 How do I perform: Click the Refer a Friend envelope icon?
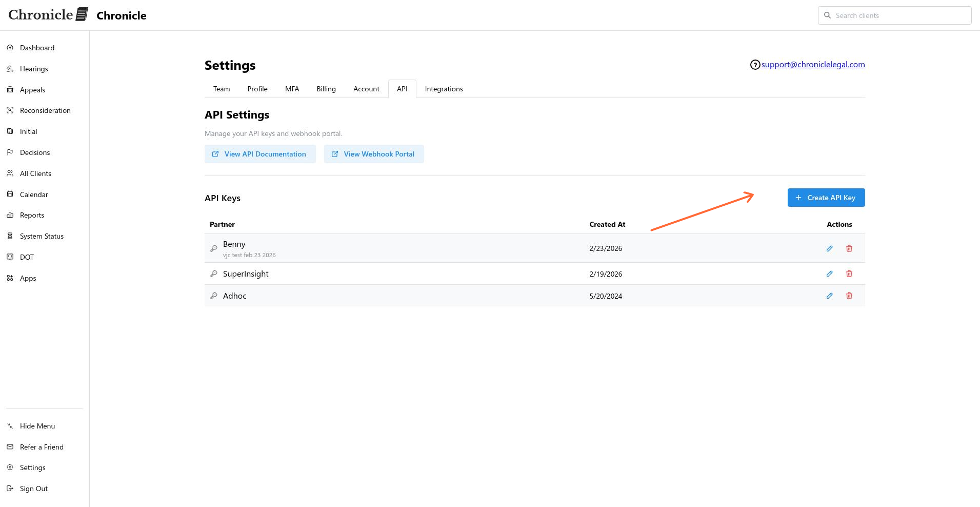10,447
